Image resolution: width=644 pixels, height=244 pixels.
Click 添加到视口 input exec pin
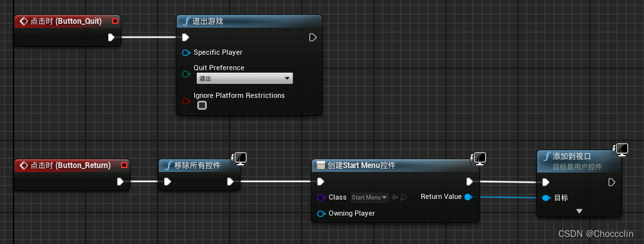tap(546, 182)
